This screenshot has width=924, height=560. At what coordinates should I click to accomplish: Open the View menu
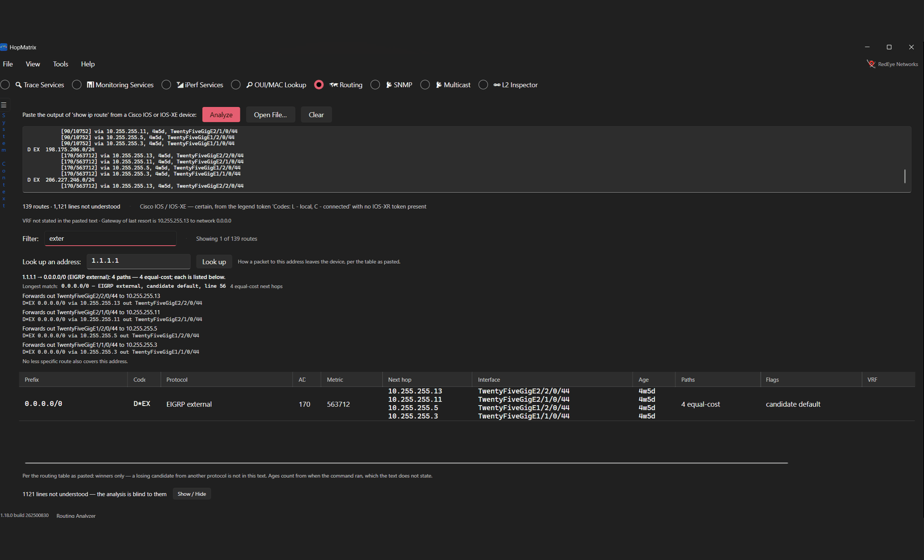(x=33, y=64)
